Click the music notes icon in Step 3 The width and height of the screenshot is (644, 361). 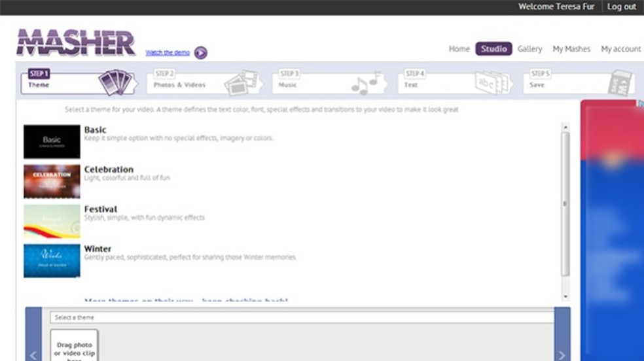point(367,84)
